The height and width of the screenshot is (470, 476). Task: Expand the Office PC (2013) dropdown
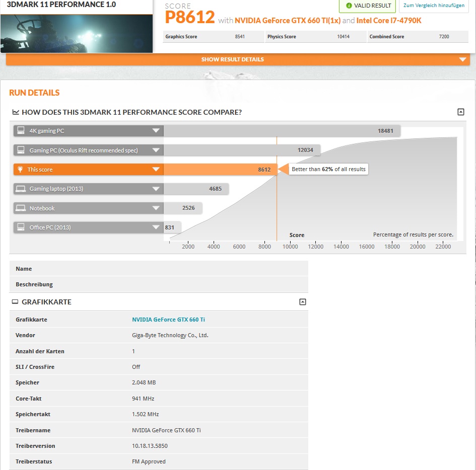pos(156,227)
